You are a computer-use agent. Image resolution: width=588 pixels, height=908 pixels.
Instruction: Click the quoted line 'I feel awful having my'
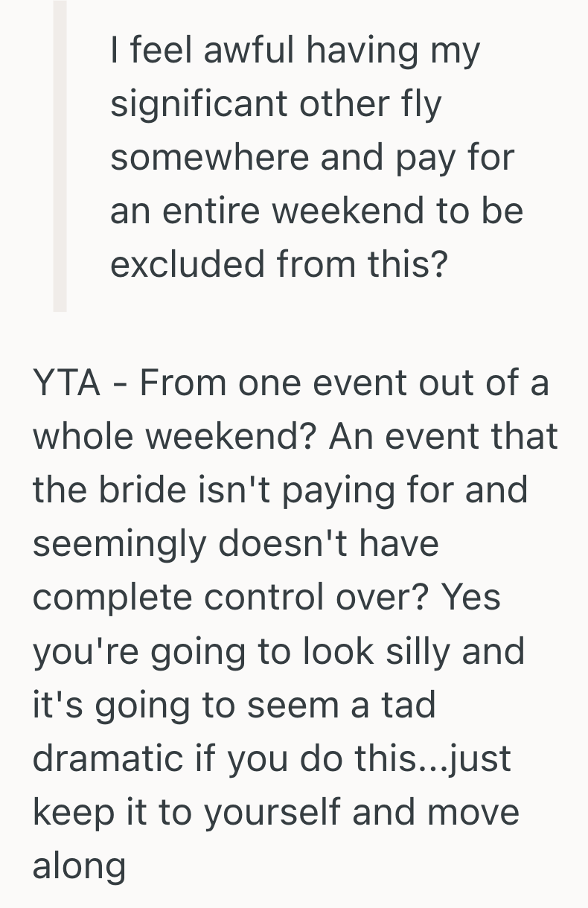pos(295,51)
